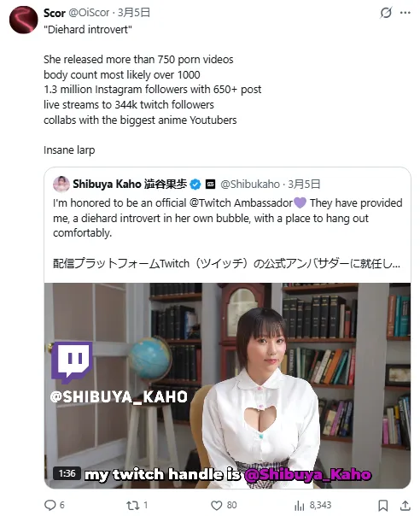Click the Scor display name
Viewport: 420px width, 516px height.
tap(55, 13)
